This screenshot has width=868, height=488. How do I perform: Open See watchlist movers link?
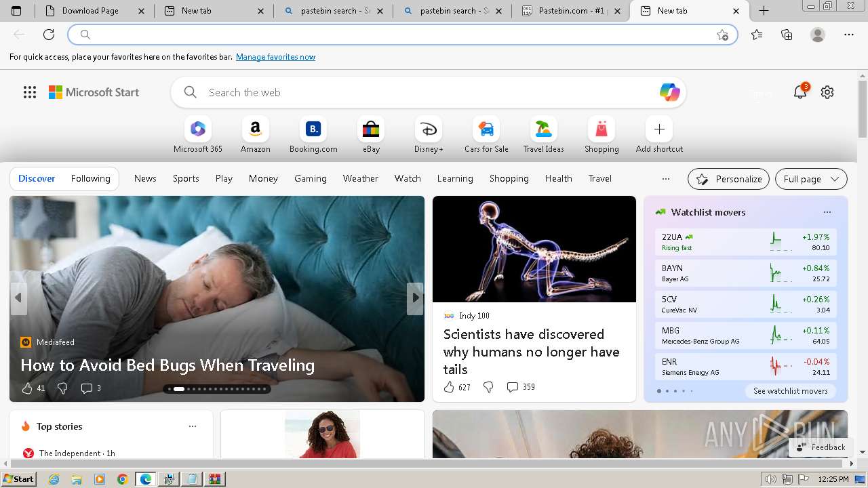[790, 391]
